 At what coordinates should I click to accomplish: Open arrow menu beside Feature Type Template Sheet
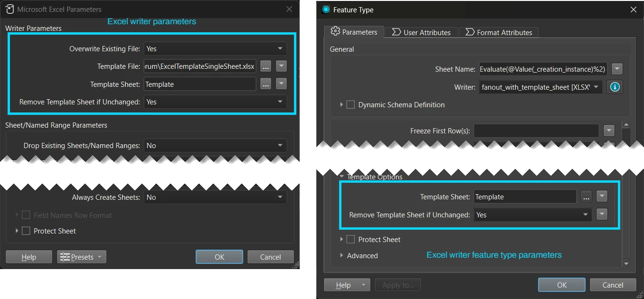(x=602, y=196)
